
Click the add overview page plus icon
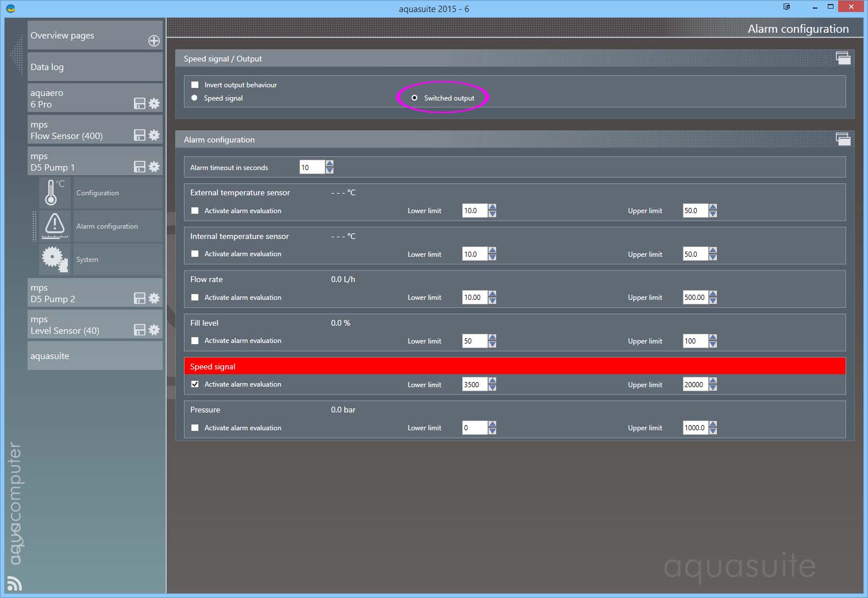(x=154, y=41)
